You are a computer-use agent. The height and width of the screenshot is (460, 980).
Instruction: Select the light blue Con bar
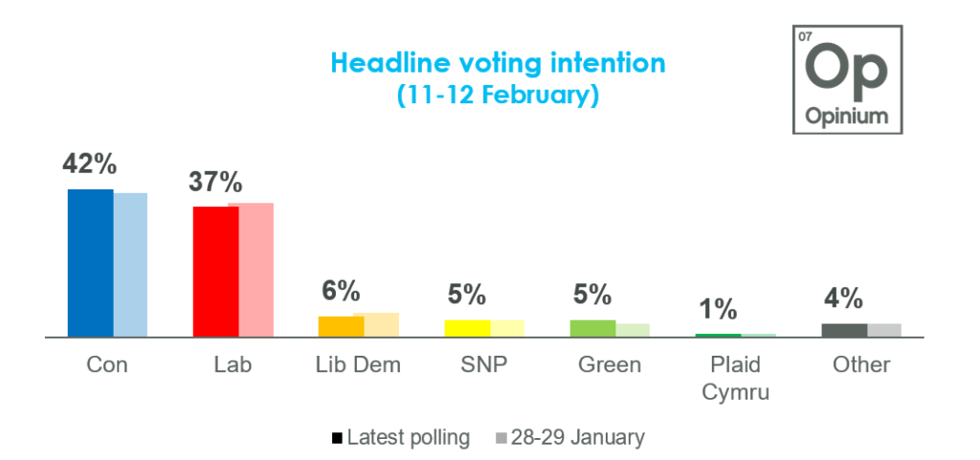point(130,265)
